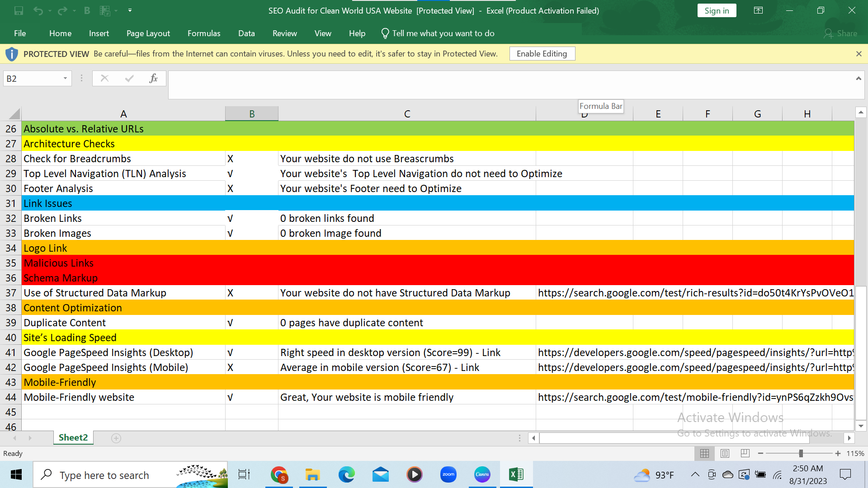
Task: Increase zoom with the plus control
Action: coord(838,453)
